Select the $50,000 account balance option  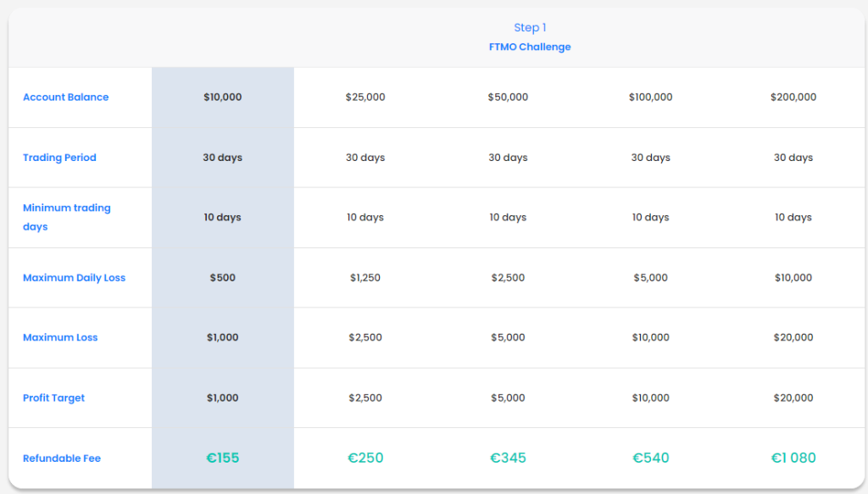508,97
